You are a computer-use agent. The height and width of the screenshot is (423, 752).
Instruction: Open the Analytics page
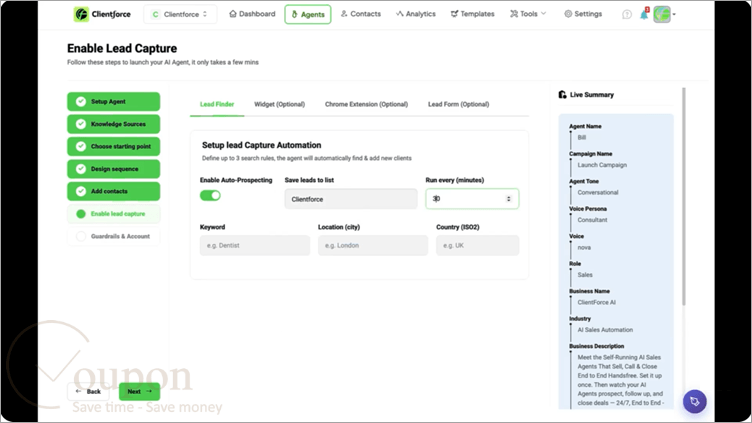416,14
